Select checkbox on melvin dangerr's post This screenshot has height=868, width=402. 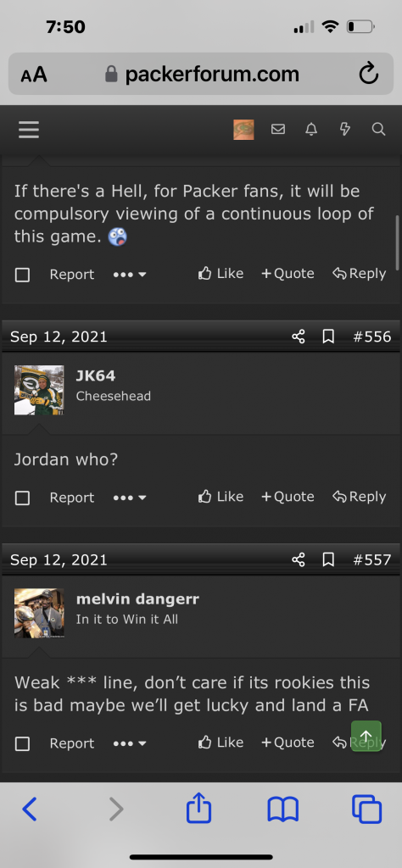[x=22, y=743]
